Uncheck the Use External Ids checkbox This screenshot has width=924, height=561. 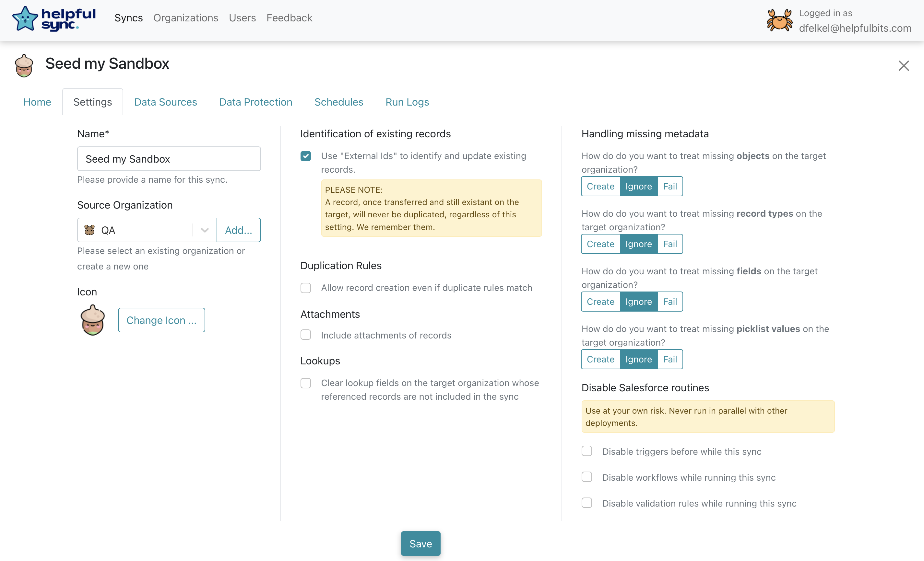point(306,156)
